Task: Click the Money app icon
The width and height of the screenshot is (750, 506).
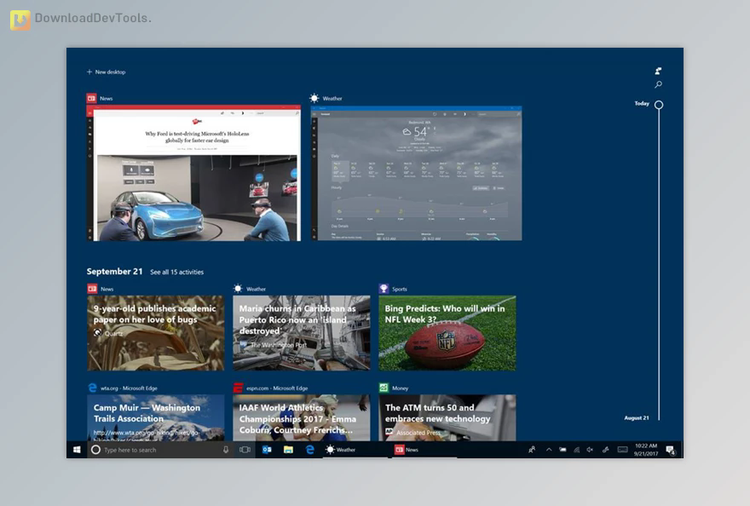Action: (x=384, y=388)
